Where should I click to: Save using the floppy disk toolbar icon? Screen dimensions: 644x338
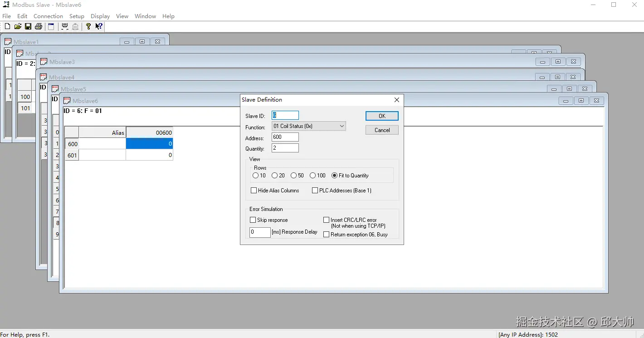[28, 26]
